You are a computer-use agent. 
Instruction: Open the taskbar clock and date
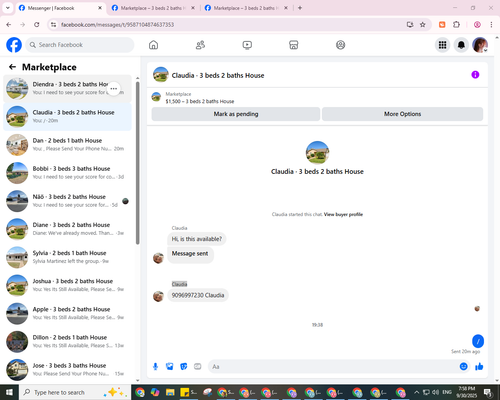pos(467,392)
